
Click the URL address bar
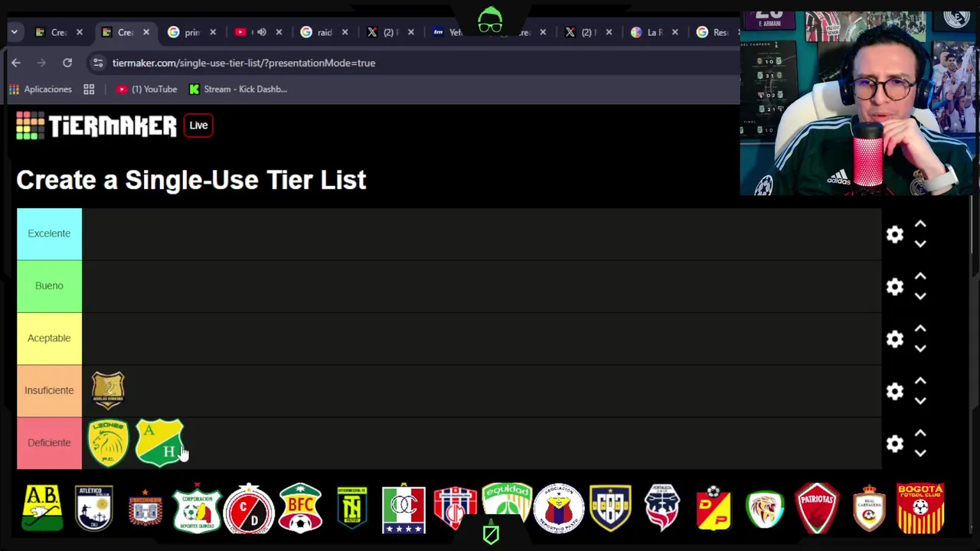click(x=413, y=63)
